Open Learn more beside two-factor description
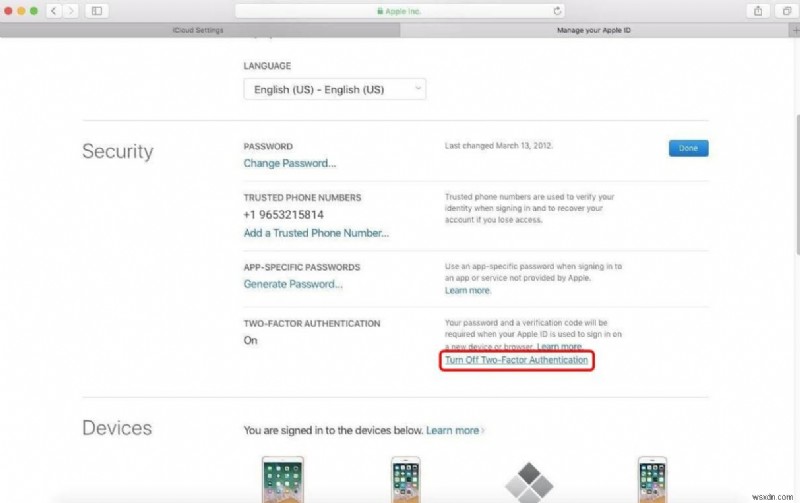 tap(559, 346)
